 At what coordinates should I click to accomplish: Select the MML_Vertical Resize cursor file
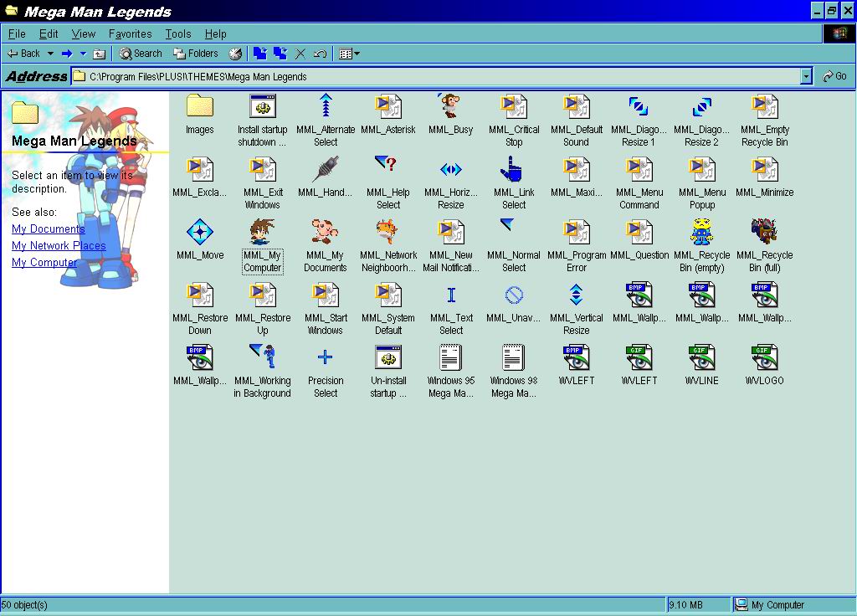[576, 310]
